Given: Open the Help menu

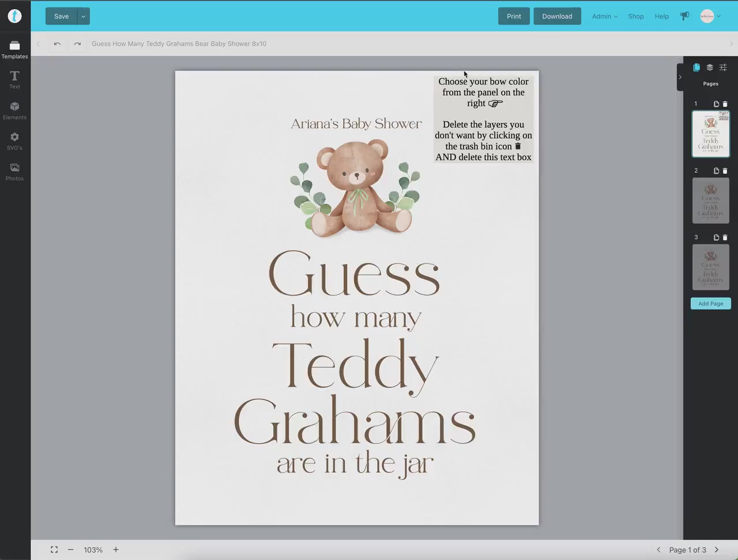Looking at the screenshot, I should (x=661, y=16).
